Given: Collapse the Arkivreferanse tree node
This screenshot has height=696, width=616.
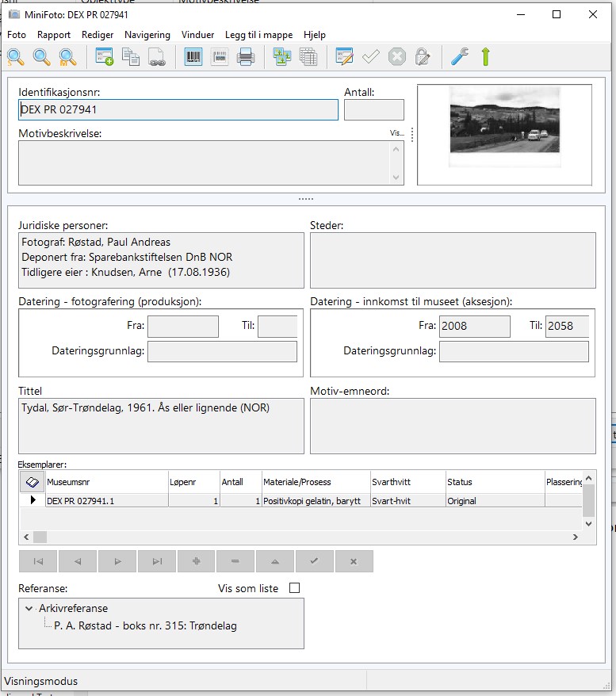Looking at the screenshot, I should [x=29, y=609].
